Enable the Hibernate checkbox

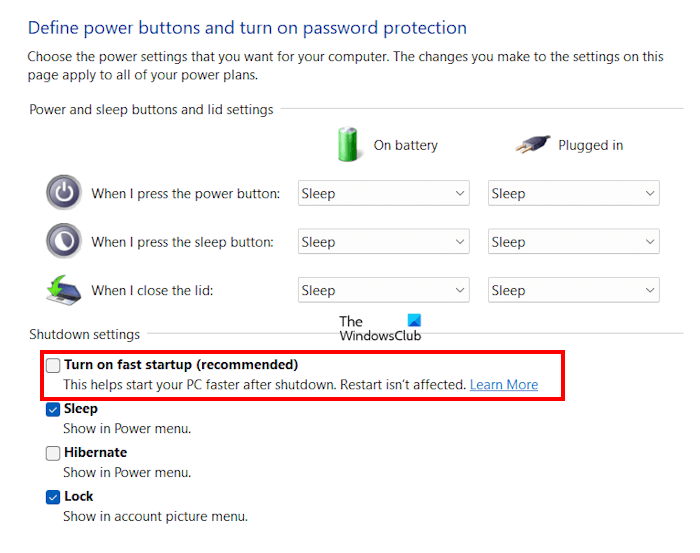coord(53,453)
